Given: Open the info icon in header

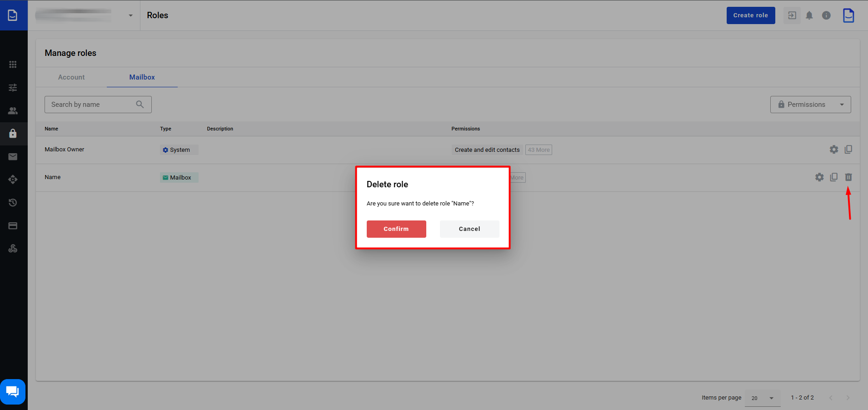Looking at the screenshot, I should [826, 15].
